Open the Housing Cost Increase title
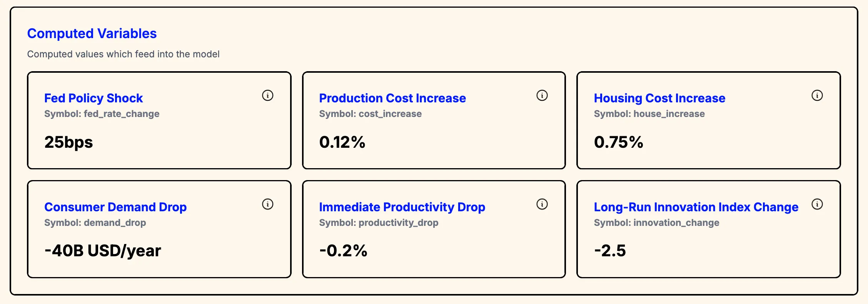The image size is (868, 304). point(659,98)
